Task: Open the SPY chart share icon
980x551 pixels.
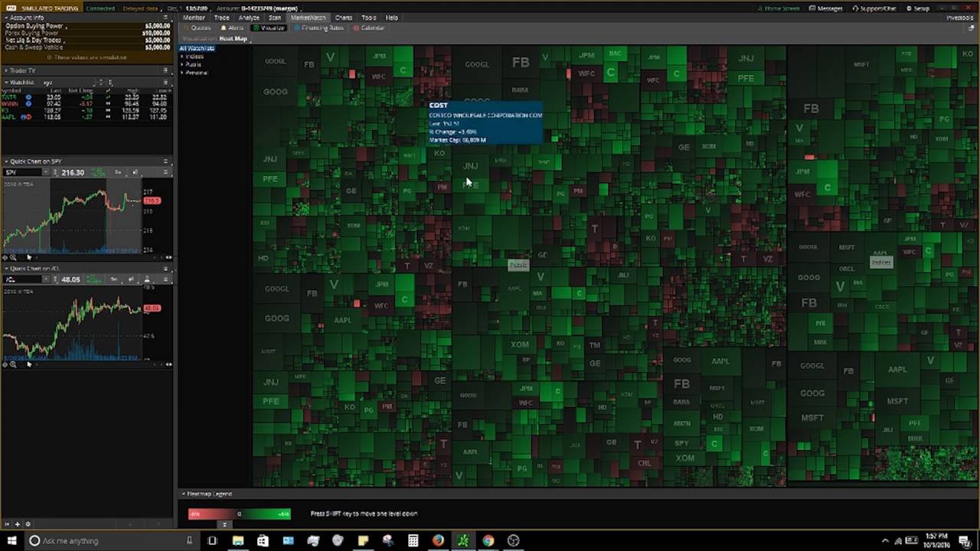Action: [x=135, y=172]
